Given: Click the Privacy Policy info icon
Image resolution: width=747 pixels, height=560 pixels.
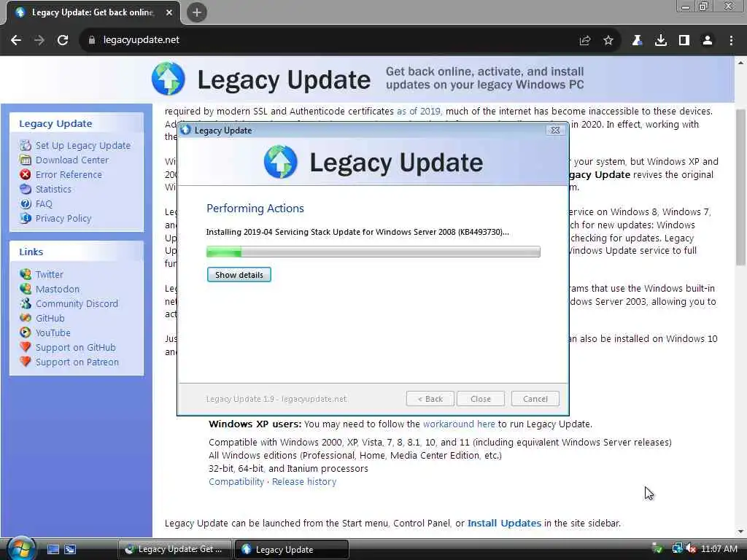Looking at the screenshot, I should point(26,218).
